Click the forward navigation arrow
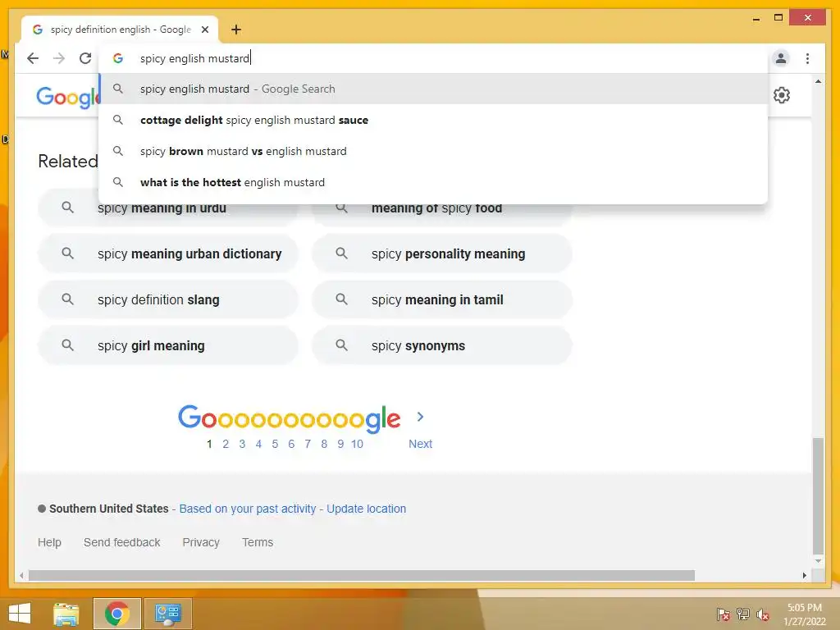Screen dimensions: 840x630 tap(59, 58)
